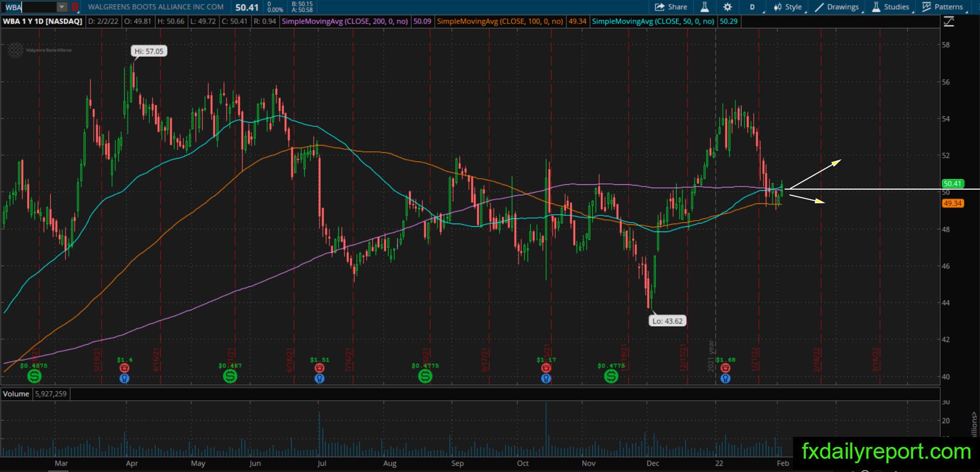The width and height of the screenshot is (980, 472).
Task: Click the 50.09 moving average value
Action: click(422, 21)
